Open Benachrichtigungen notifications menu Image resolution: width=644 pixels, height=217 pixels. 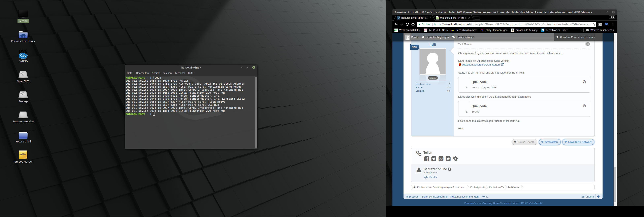click(x=435, y=37)
